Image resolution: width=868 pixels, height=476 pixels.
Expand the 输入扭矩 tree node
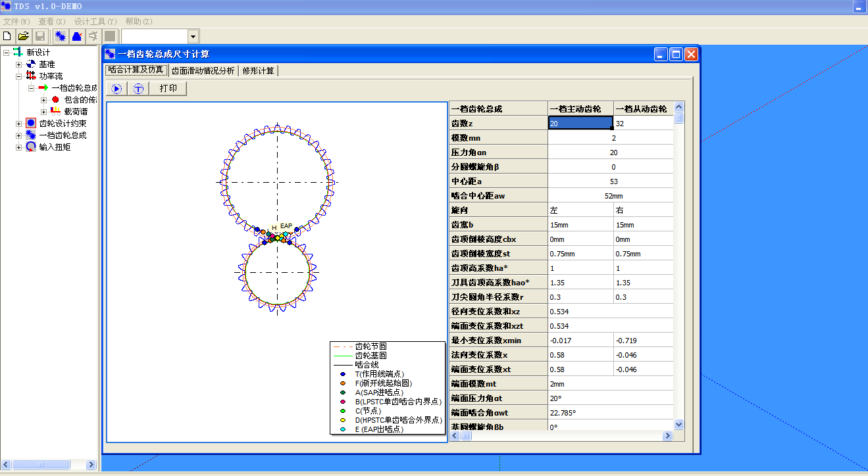[19, 147]
